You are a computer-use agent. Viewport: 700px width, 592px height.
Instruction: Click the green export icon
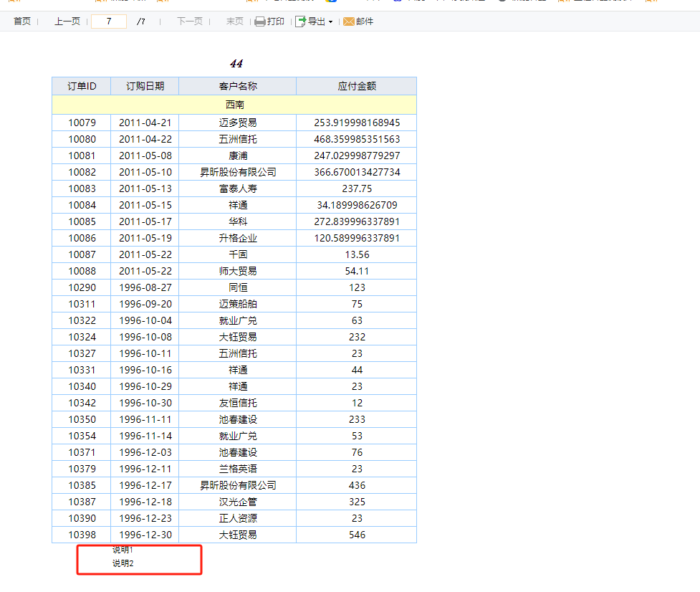[300, 22]
